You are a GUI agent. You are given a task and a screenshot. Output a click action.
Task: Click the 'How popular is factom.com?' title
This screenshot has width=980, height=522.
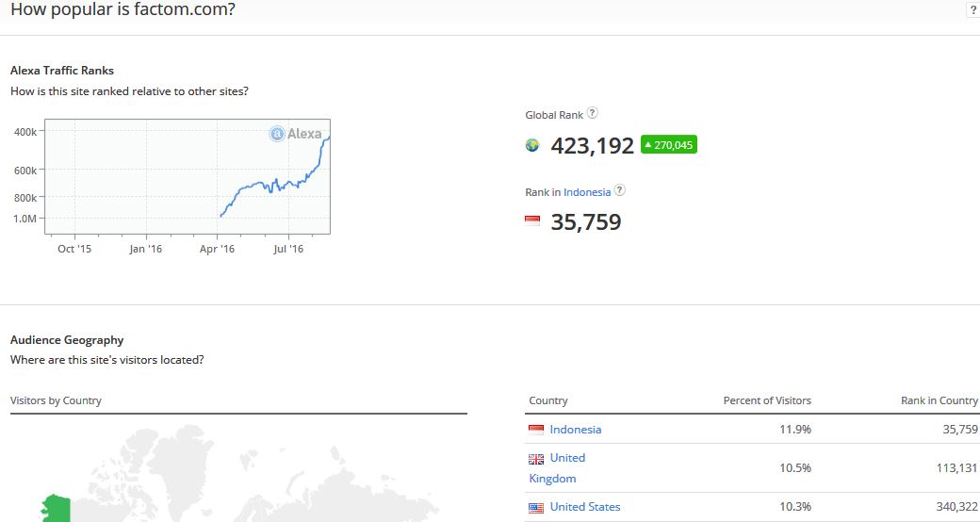click(123, 9)
